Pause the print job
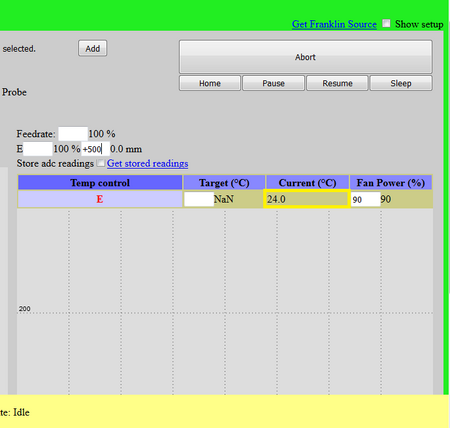 (273, 83)
